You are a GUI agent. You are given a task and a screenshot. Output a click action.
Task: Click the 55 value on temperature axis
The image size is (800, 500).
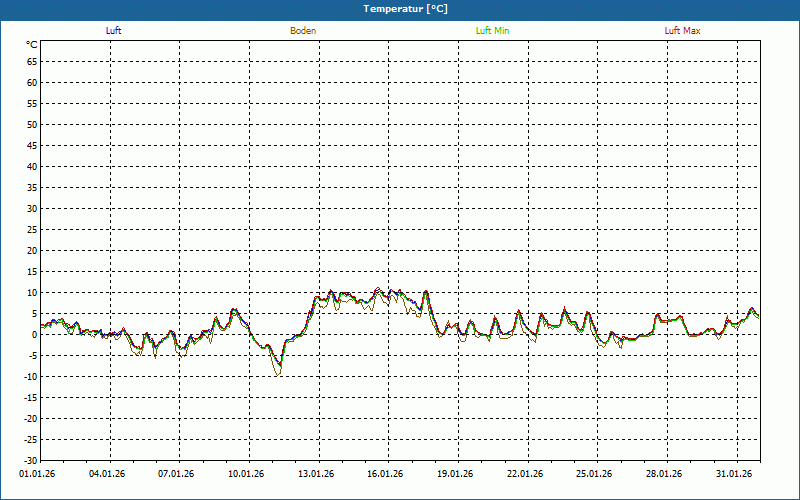32,104
